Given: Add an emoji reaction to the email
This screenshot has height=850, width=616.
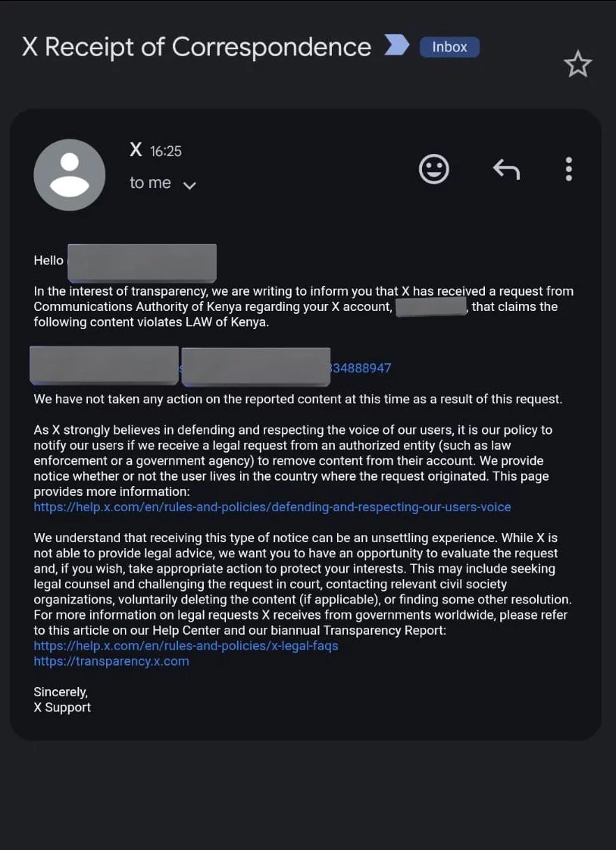Looking at the screenshot, I should (434, 169).
